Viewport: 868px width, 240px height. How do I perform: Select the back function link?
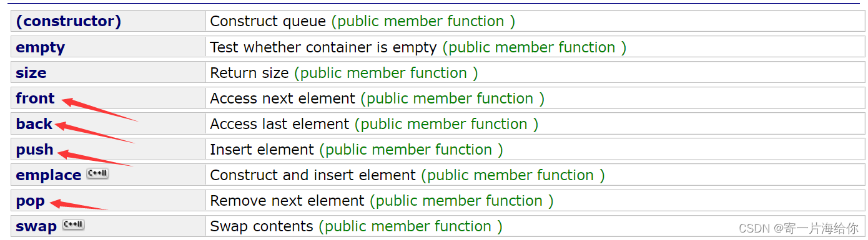coord(34,124)
